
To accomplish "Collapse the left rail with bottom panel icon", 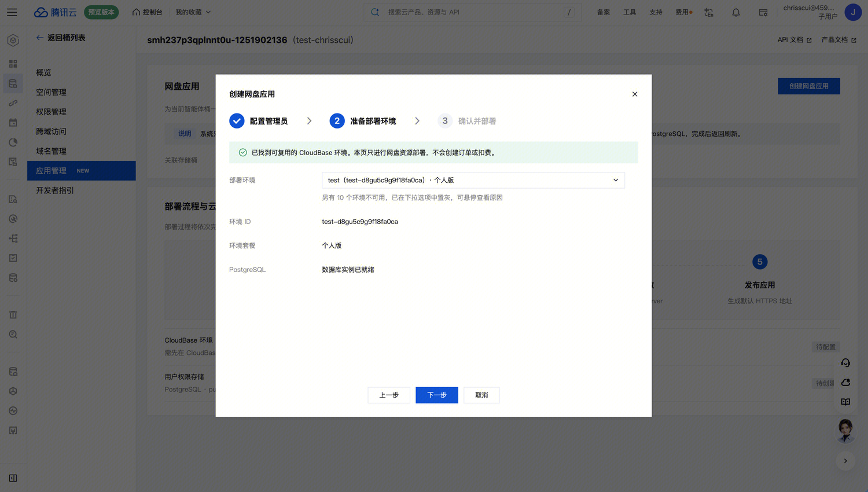I will point(13,478).
